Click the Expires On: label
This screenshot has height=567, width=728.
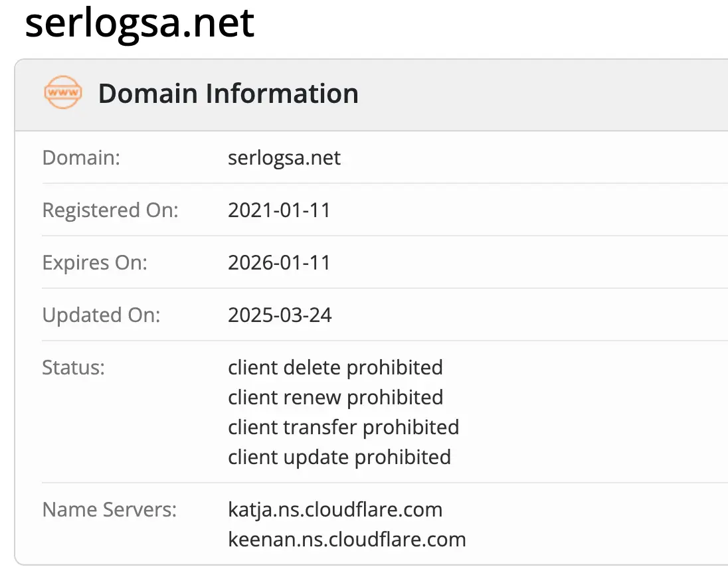point(95,263)
